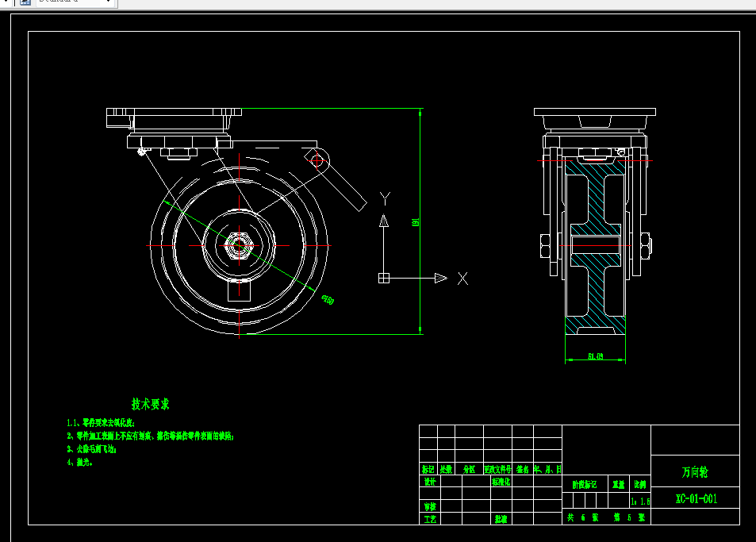Viewport: 756px width, 542px height.
Task: Select the 万向轮 title block text
Action: [695, 472]
